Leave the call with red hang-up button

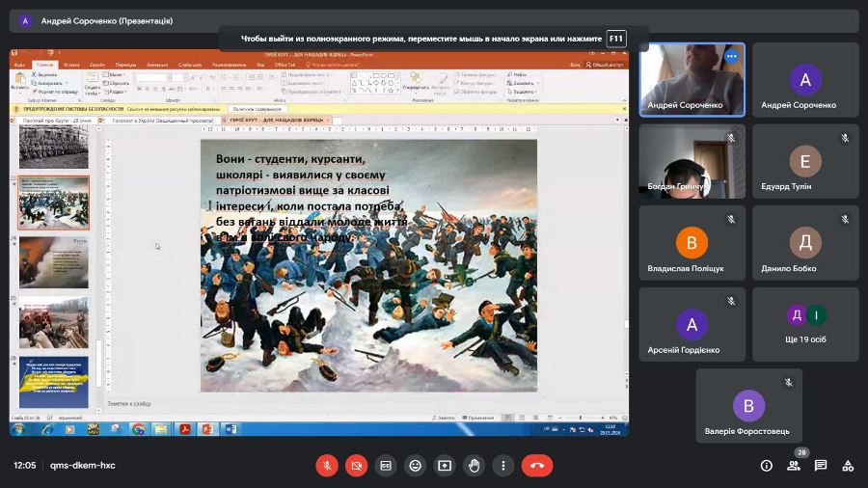coord(537,465)
